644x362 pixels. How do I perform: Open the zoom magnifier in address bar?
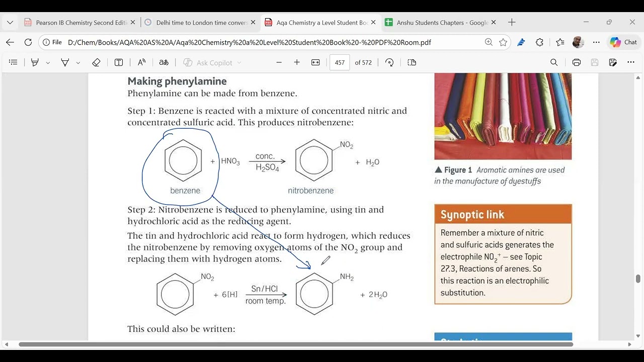tap(489, 42)
